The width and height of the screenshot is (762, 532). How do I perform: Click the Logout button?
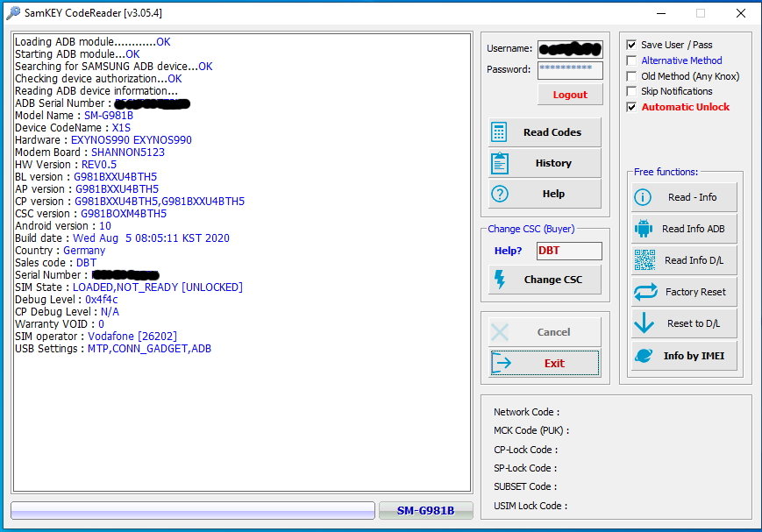tap(570, 95)
